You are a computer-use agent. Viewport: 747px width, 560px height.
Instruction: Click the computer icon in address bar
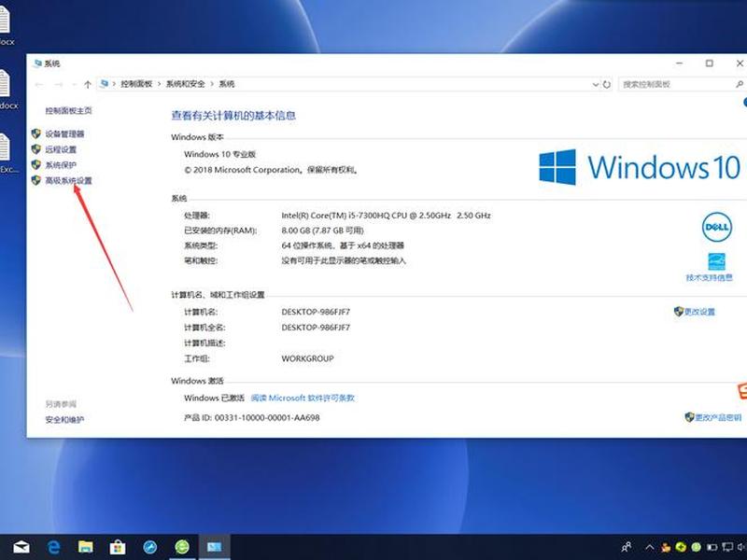[105, 84]
